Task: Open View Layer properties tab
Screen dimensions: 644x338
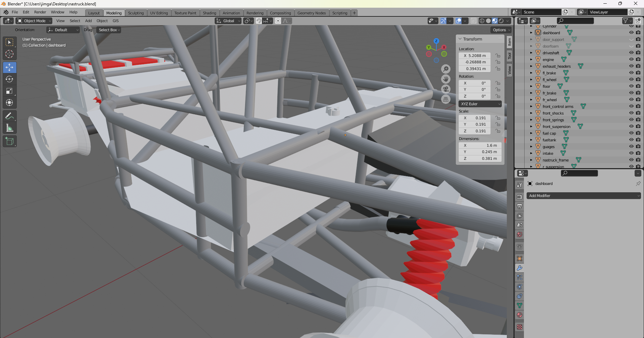Action: (520, 216)
